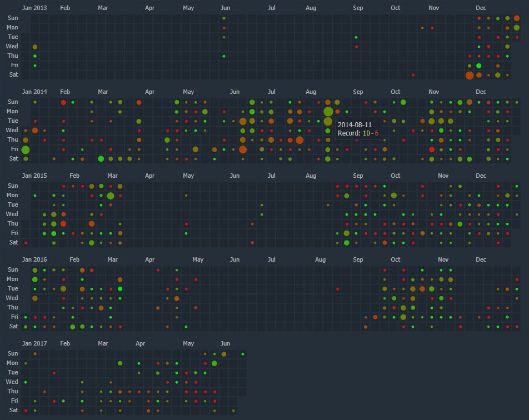
Task: Click the large green Monday dot in late February 2015
Action: click(x=111, y=196)
